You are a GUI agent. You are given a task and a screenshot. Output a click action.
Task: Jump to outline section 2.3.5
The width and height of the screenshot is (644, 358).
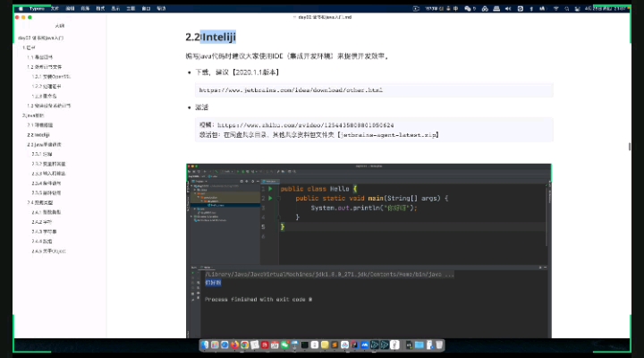point(47,192)
